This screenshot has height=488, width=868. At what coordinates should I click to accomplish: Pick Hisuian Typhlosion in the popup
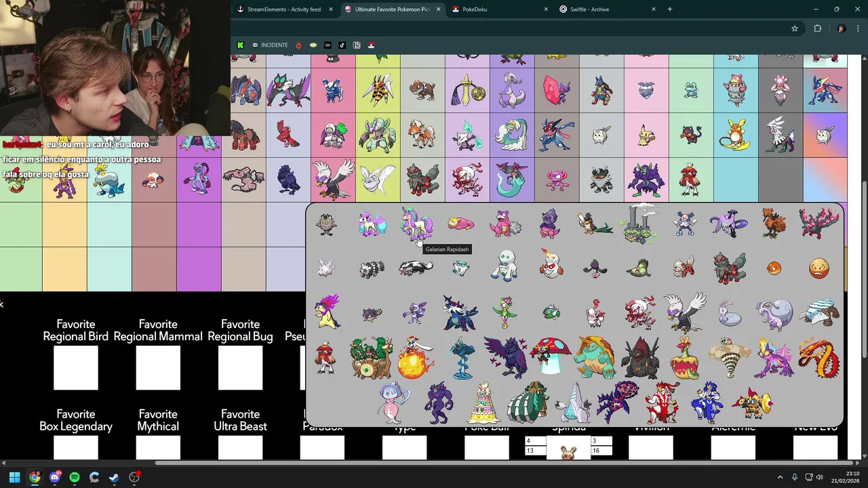point(327,312)
